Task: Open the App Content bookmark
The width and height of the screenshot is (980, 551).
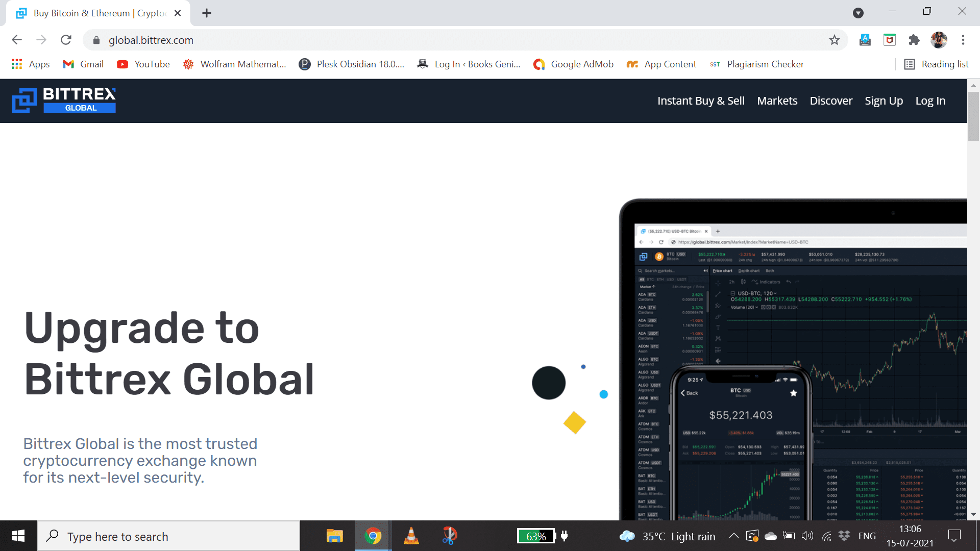Action: [661, 64]
